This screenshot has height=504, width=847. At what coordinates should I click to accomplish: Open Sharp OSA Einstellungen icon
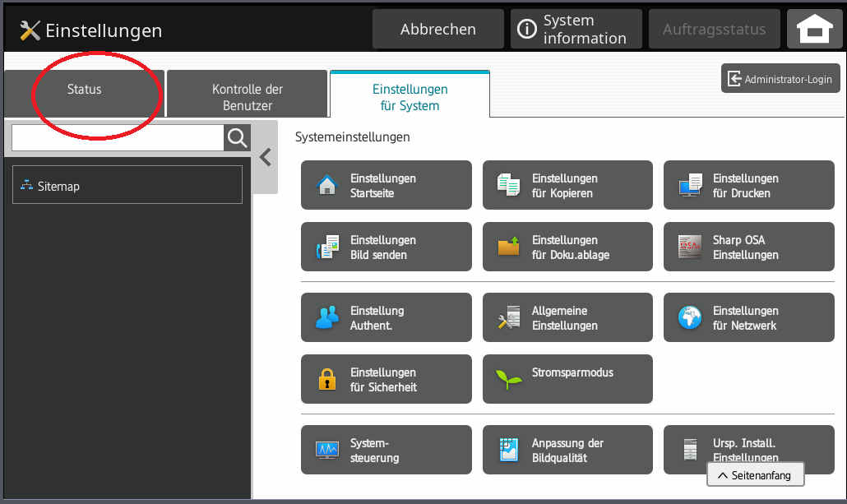coord(690,247)
